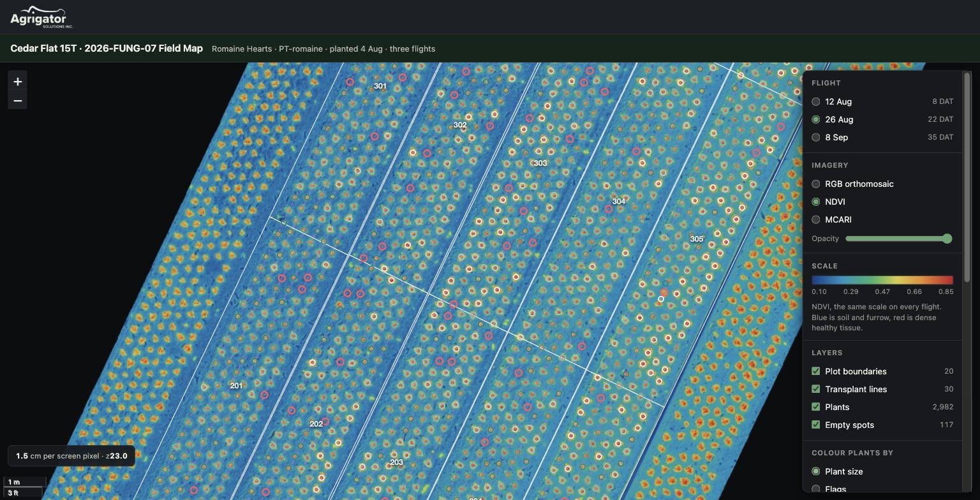Select the 8 Sep flight
The width and height of the screenshot is (980, 500).
point(815,137)
